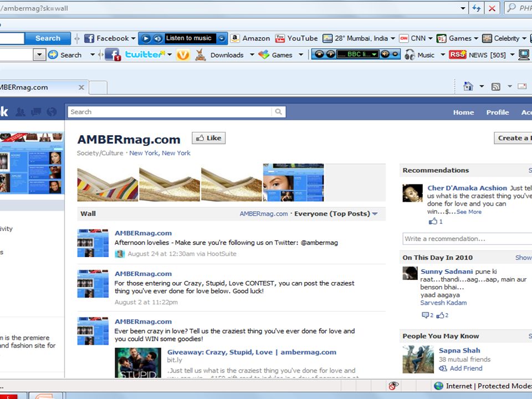The image size is (532, 399).
Task: Click the Facebook search magnifier button
Action: (x=278, y=111)
